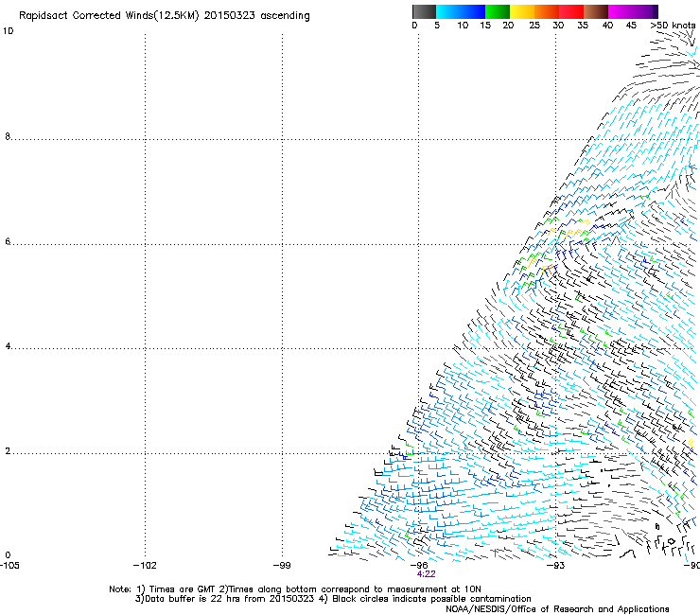This screenshot has width=700, height=615.
Task: Click the '-93' longitude axis label
Action: point(556,566)
